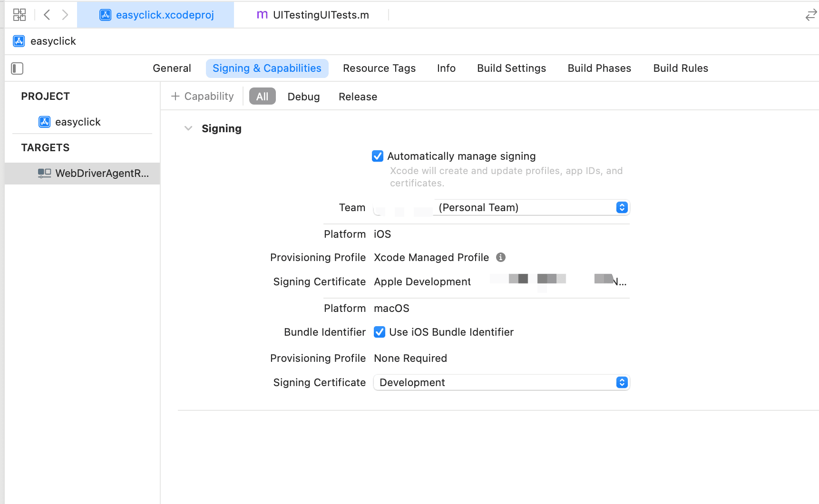Click the info icon beside Xcode Managed Profile
The image size is (819, 504).
click(x=500, y=257)
